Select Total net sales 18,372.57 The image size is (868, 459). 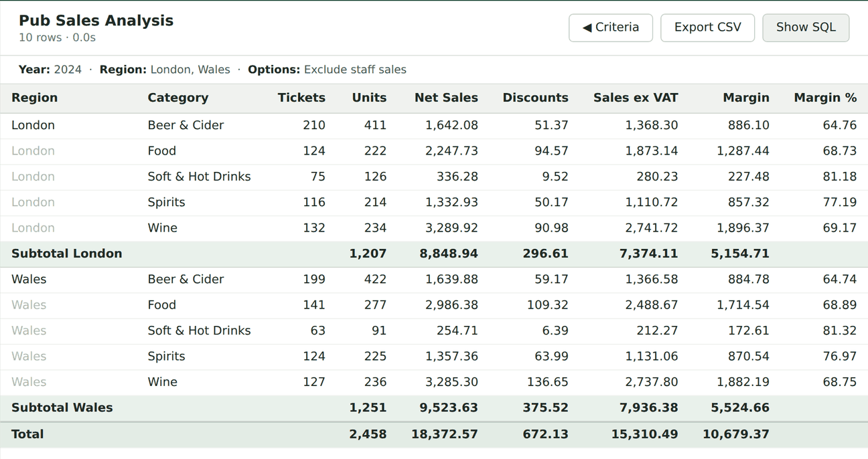point(445,434)
